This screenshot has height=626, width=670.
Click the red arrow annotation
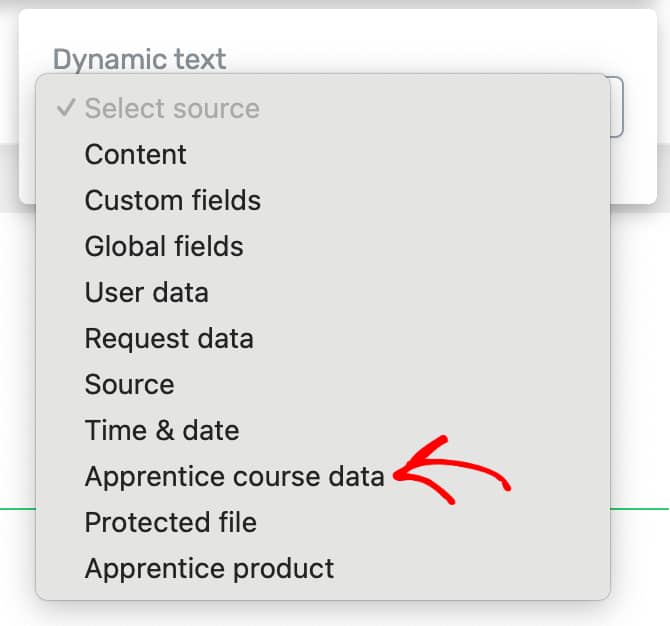tap(452, 470)
